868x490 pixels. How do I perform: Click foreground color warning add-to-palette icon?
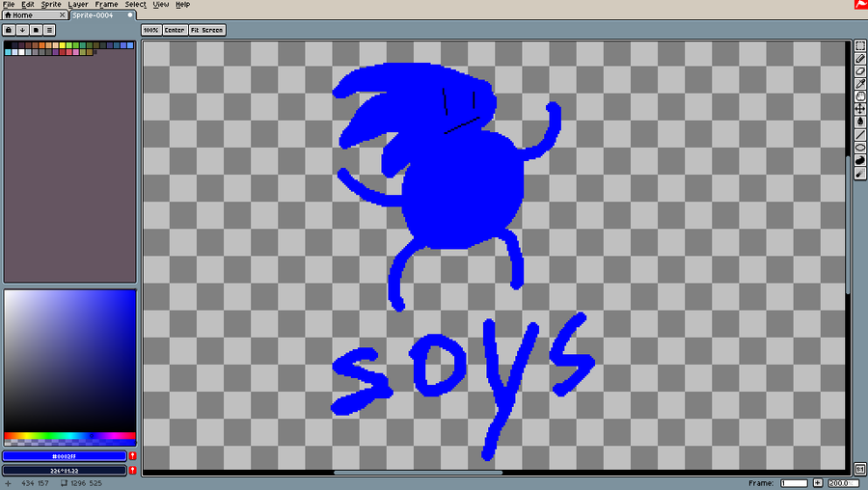tap(132, 455)
